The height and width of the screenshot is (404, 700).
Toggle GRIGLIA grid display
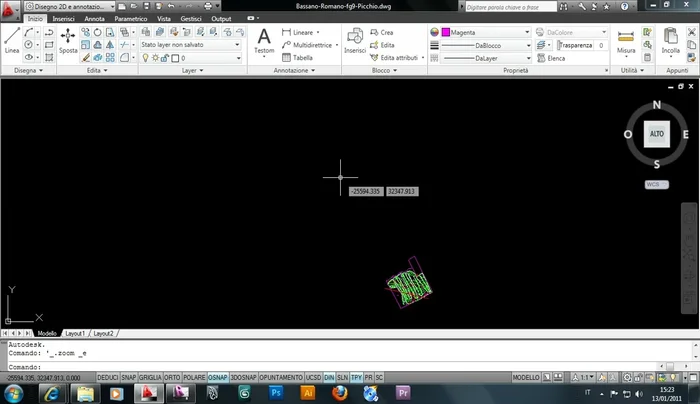click(x=150, y=377)
